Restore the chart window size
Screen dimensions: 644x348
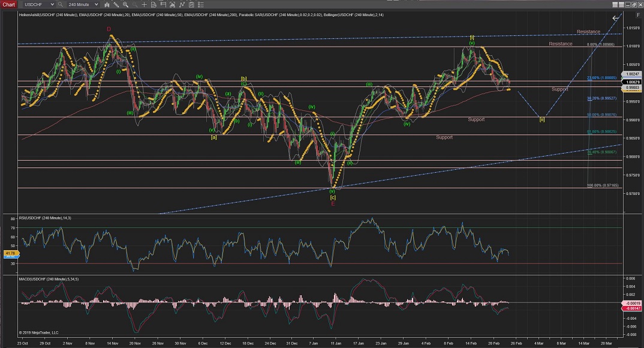pyautogui.click(x=634, y=5)
